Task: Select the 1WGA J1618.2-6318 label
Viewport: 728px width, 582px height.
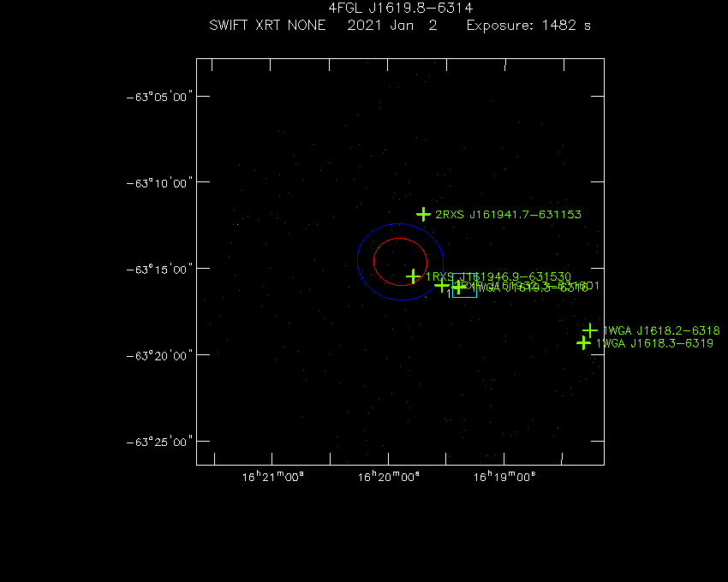Action: (x=661, y=330)
